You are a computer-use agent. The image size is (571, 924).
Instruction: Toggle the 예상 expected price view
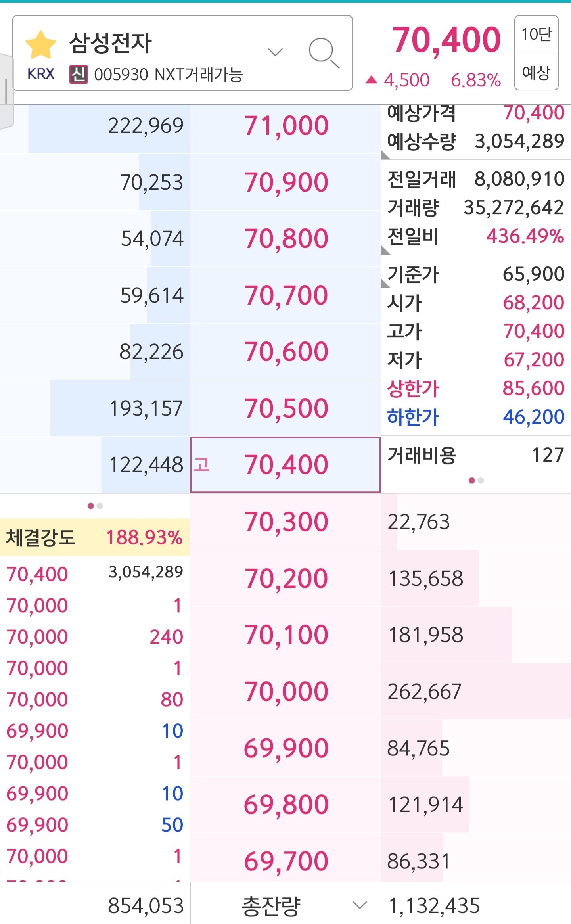pyautogui.click(x=536, y=72)
